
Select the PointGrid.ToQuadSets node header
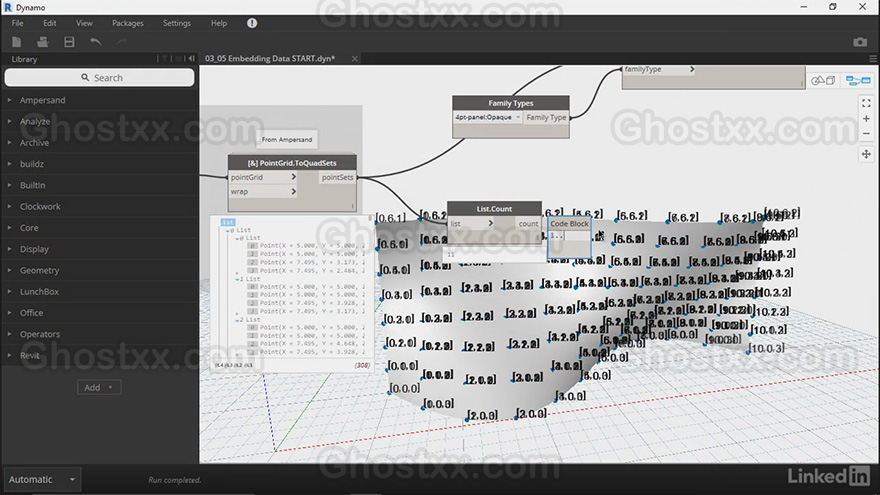click(x=292, y=163)
